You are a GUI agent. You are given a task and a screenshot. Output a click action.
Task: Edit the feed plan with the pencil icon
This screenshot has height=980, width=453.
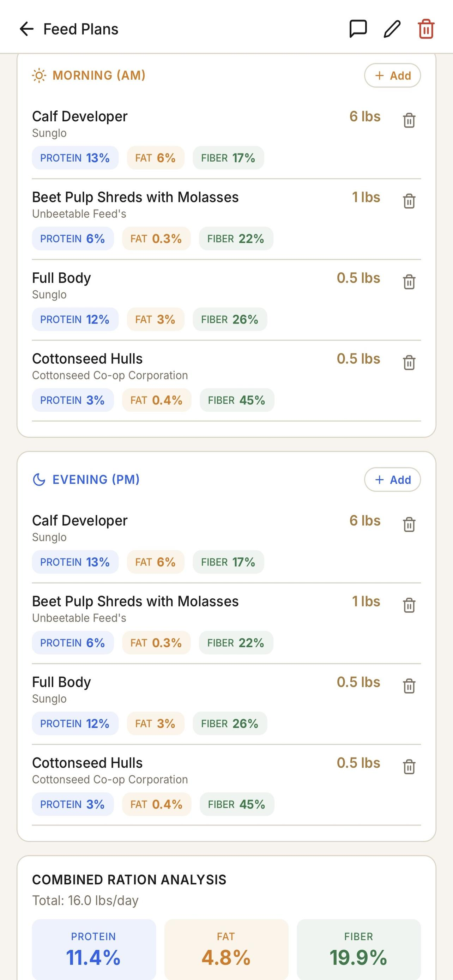(392, 29)
